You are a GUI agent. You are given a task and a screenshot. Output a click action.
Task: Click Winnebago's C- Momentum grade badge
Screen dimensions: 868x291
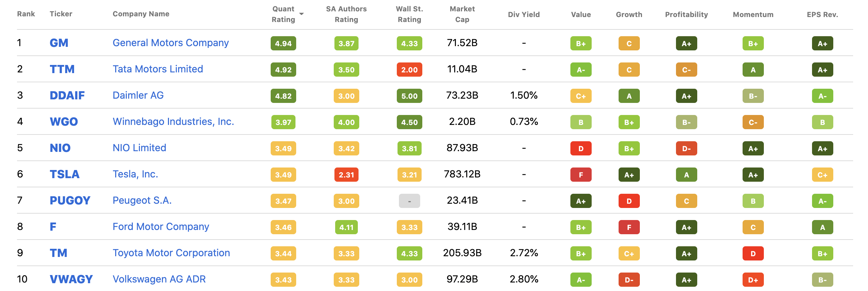coord(753,122)
